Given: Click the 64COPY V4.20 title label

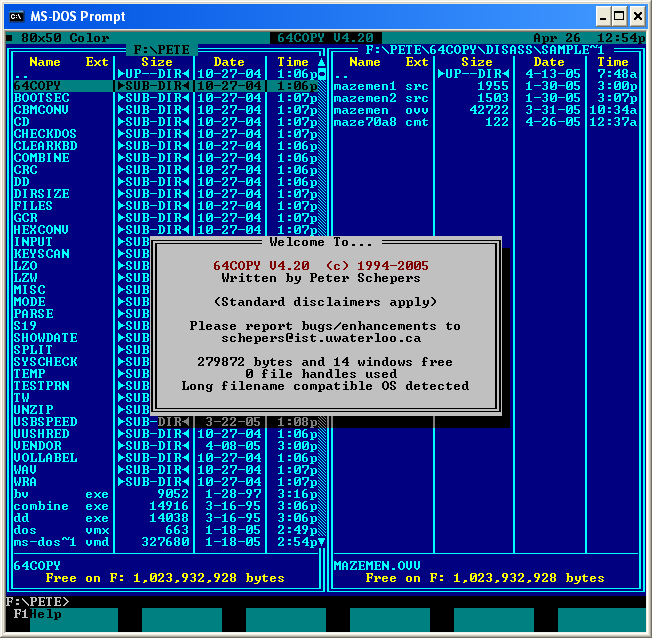Looking at the screenshot, I should point(326,38).
